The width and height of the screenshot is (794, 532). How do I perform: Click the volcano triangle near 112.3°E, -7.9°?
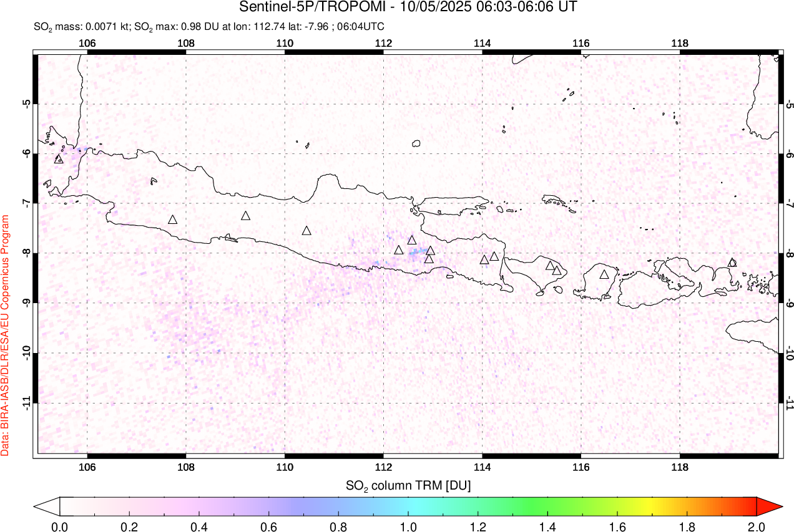click(399, 250)
